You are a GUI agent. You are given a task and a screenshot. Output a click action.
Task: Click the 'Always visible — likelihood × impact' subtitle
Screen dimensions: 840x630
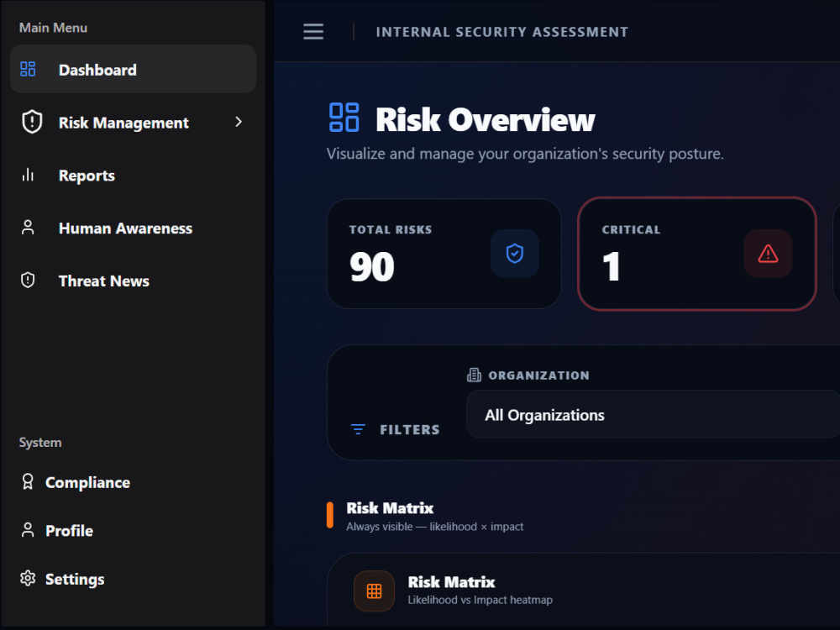[435, 527]
